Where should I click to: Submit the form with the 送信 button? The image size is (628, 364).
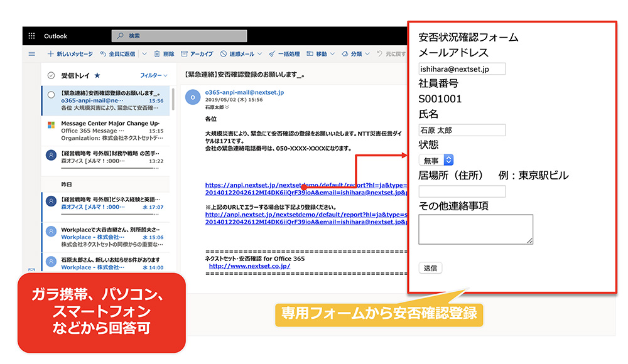coord(431,268)
